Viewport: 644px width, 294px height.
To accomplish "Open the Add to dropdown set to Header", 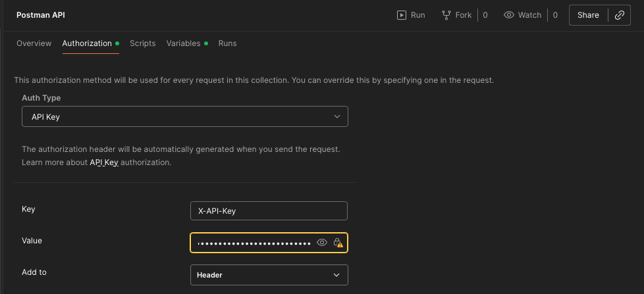I will [268, 275].
